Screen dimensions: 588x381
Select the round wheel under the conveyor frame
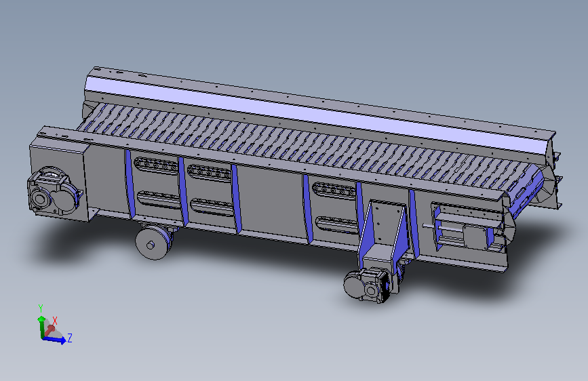pos(152,243)
